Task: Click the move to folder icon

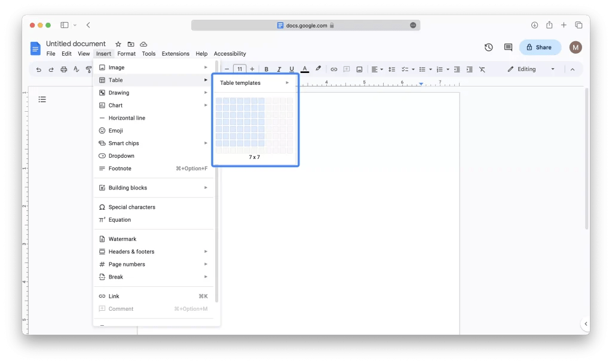Action: point(131,44)
